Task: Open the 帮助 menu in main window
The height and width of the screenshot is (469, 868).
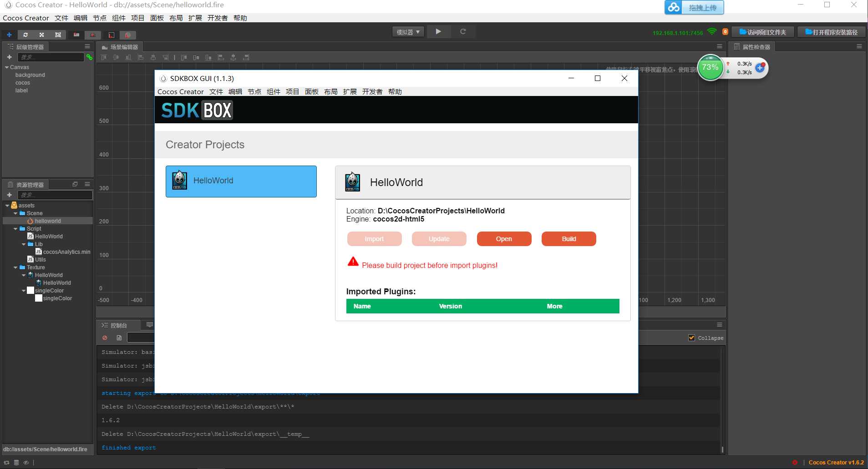Action: 240,18
